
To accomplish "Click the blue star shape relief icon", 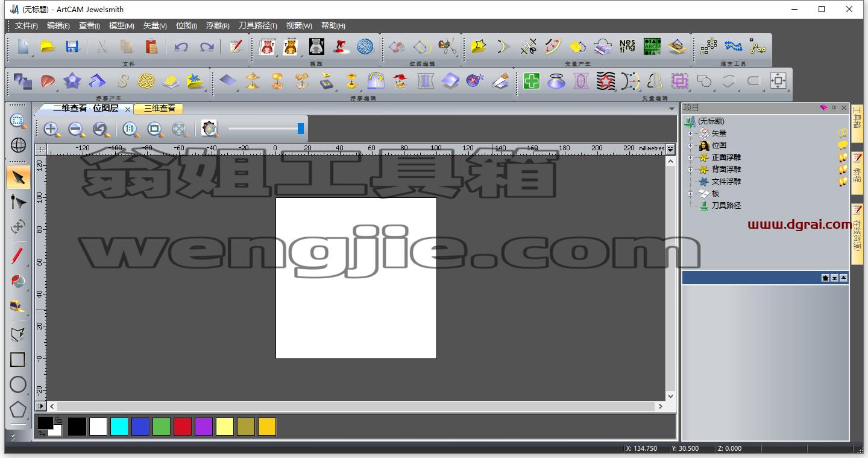I will (x=72, y=80).
